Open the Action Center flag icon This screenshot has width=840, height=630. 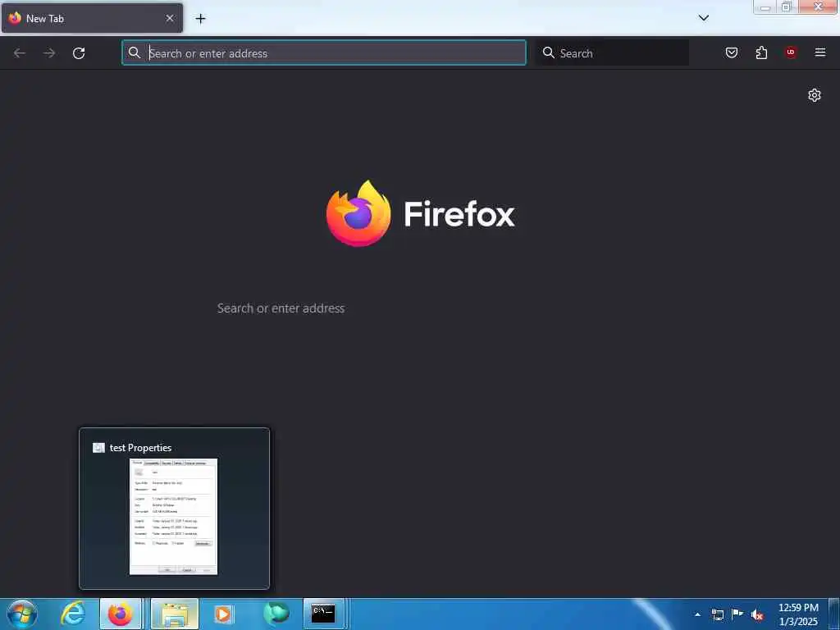pos(737,614)
